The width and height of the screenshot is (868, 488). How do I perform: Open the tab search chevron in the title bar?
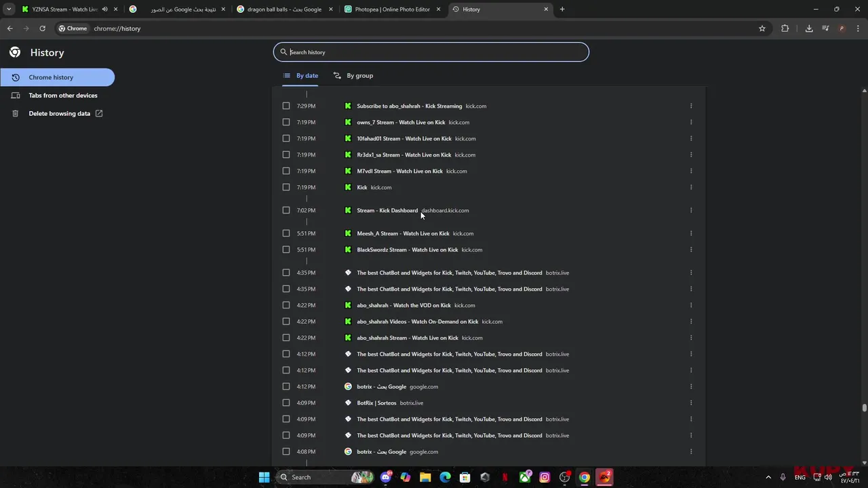pyautogui.click(x=9, y=9)
